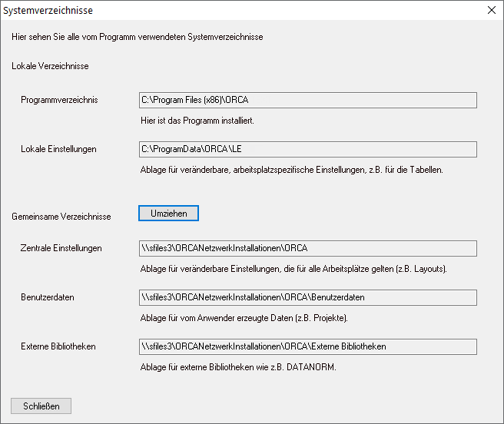Click the Schließen button
This screenshot has width=504, height=424.
[41, 406]
